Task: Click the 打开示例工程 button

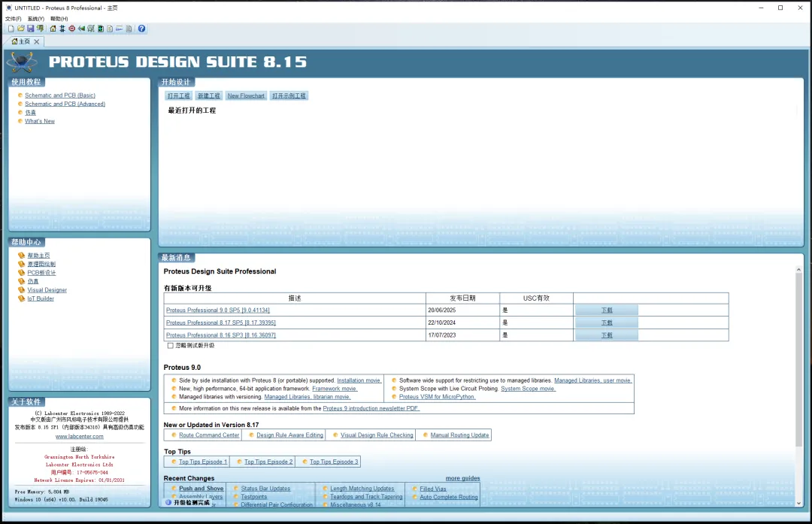Action: pos(289,95)
